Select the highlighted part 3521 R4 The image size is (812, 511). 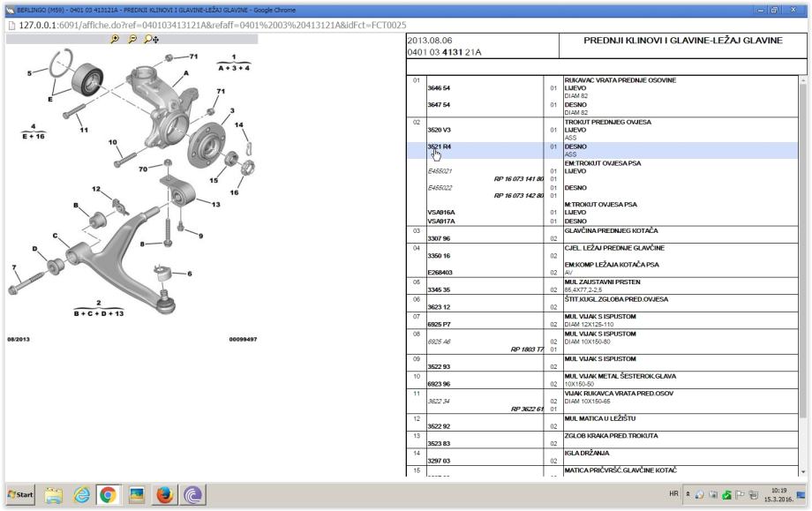click(440, 147)
